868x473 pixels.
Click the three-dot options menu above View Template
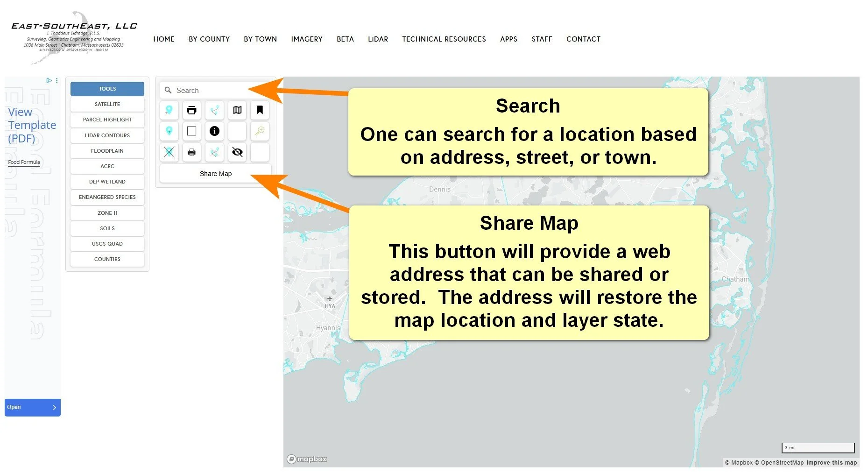coord(56,80)
